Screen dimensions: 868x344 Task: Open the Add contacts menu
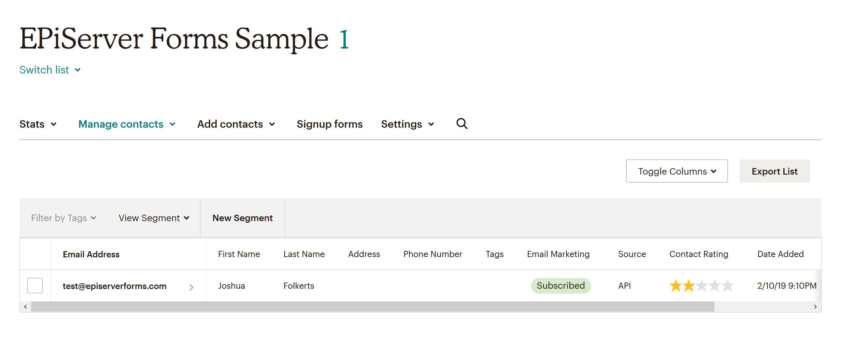(x=236, y=124)
